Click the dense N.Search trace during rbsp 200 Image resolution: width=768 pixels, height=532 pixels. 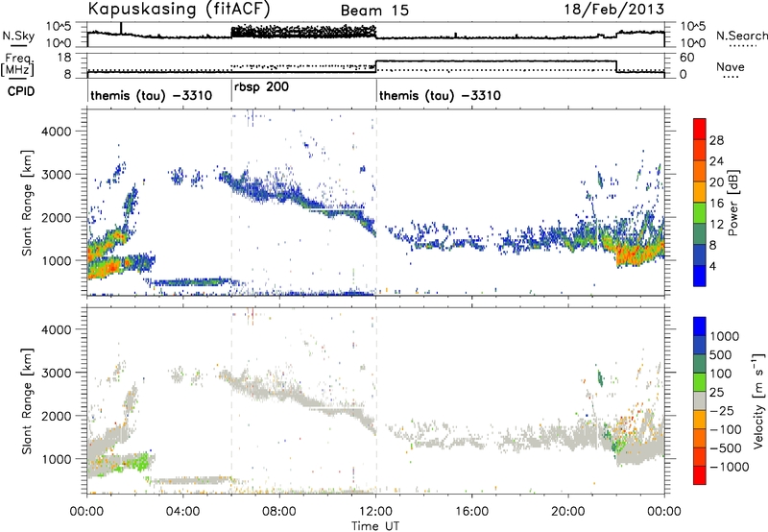(x=303, y=32)
